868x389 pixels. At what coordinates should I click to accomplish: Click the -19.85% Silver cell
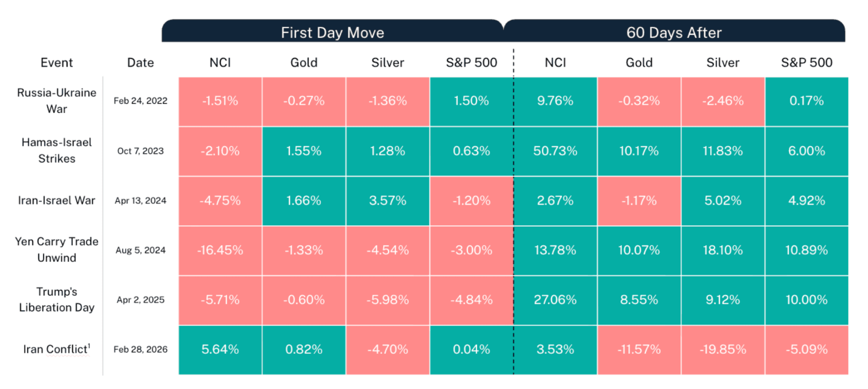pyautogui.click(x=722, y=349)
